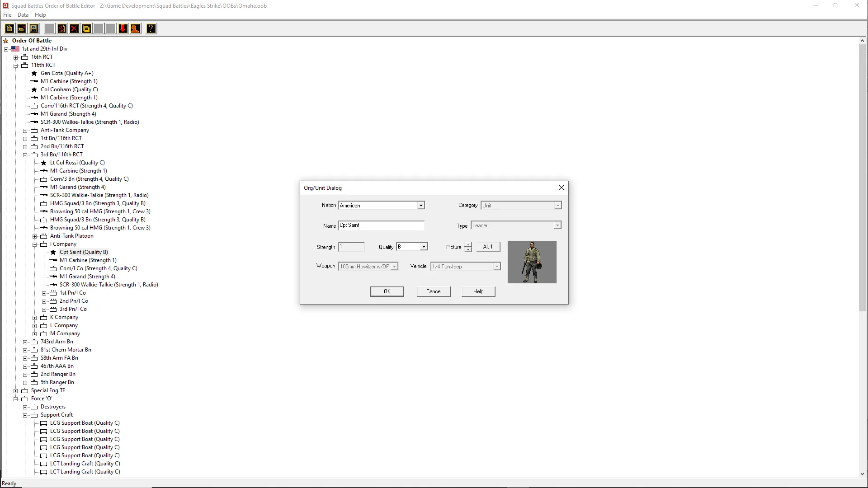Viewport: 868px width, 488px height.
Task: Click the question mark help icon
Action: click(x=151, y=28)
